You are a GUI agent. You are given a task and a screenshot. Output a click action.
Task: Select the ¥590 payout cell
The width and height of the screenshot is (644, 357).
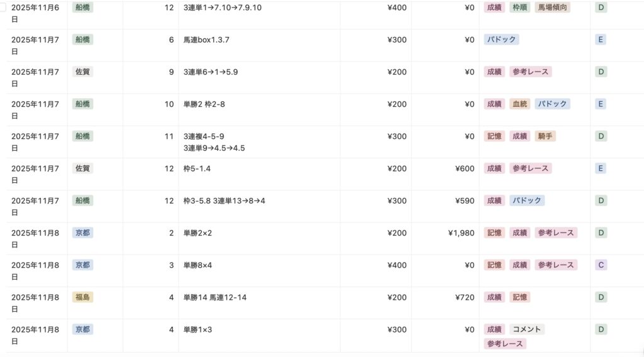(465, 200)
